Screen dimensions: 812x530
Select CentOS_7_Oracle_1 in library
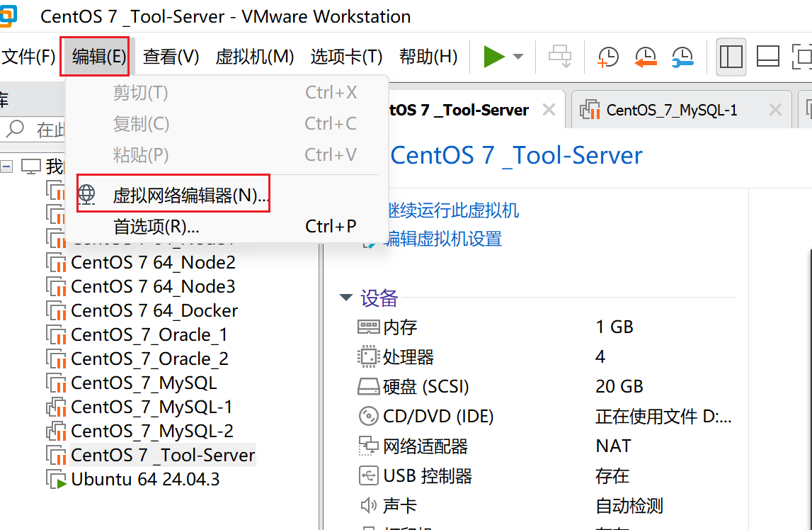tap(149, 334)
